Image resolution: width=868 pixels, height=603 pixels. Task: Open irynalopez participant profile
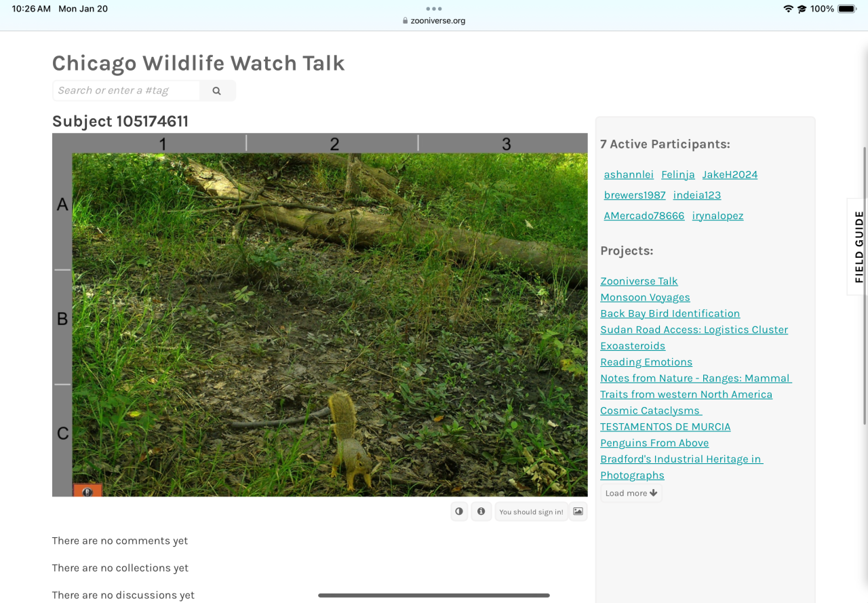click(717, 216)
